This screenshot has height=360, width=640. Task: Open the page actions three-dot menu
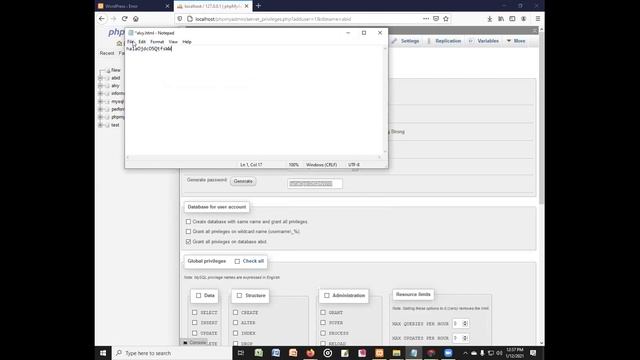tap(426, 19)
